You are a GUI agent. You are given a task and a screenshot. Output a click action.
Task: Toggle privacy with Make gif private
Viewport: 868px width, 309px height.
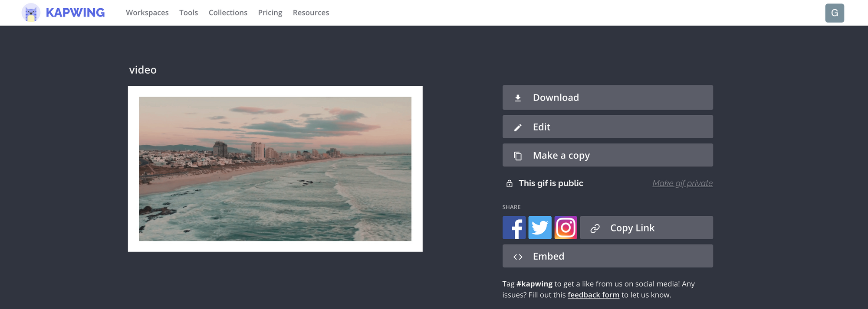point(682,183)
